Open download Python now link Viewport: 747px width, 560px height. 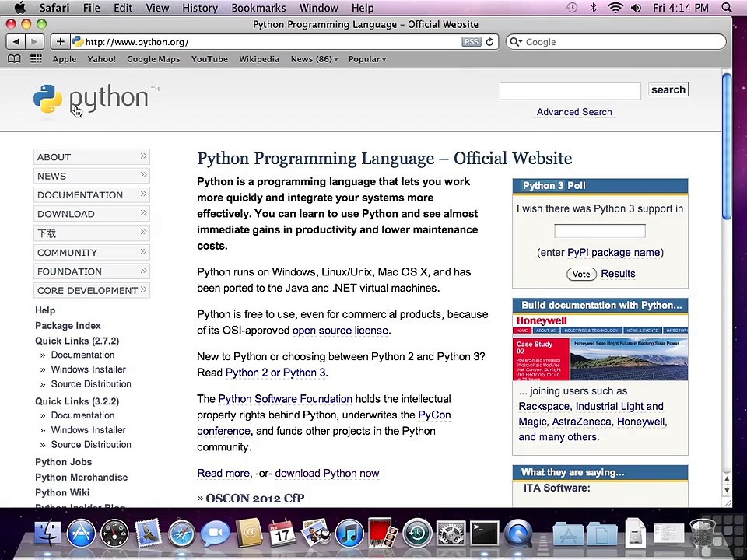click(x=327, y=474)
